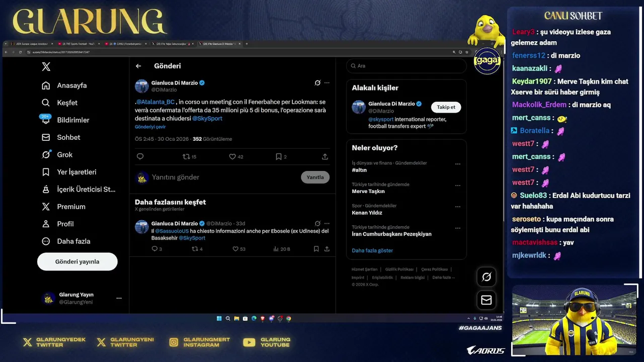The height and width of the screenshot is (362, 644).
Task: Open the floating Grok button
Action: click(x=487, y=277)
